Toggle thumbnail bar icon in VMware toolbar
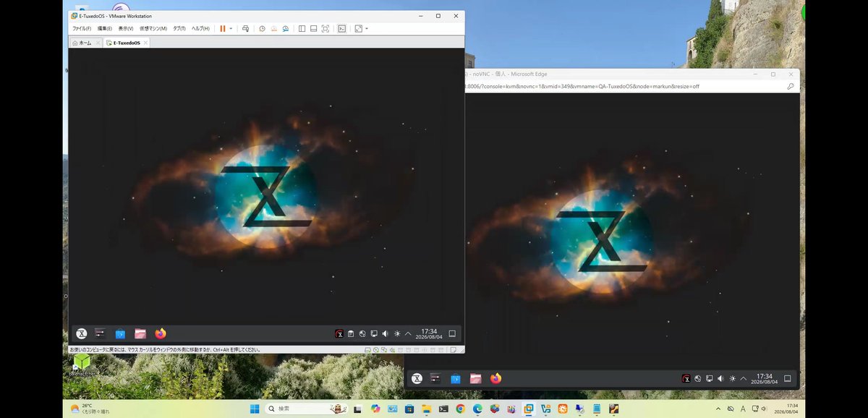Viewport: 868px width, 418px height. pyautogui.click(x=313, y=28)
